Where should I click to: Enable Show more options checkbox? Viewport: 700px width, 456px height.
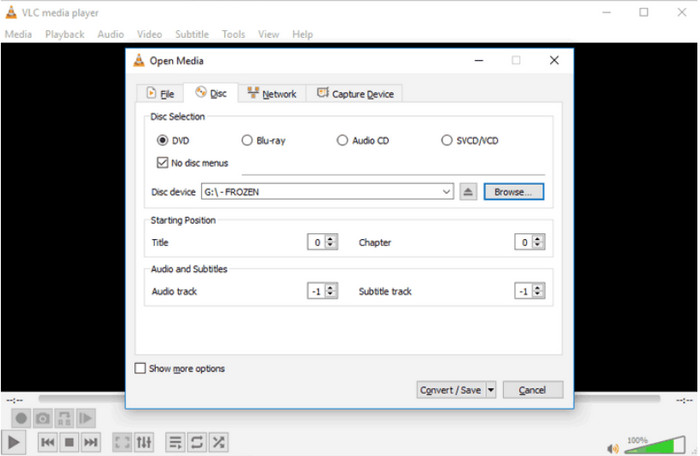[140, 368]
